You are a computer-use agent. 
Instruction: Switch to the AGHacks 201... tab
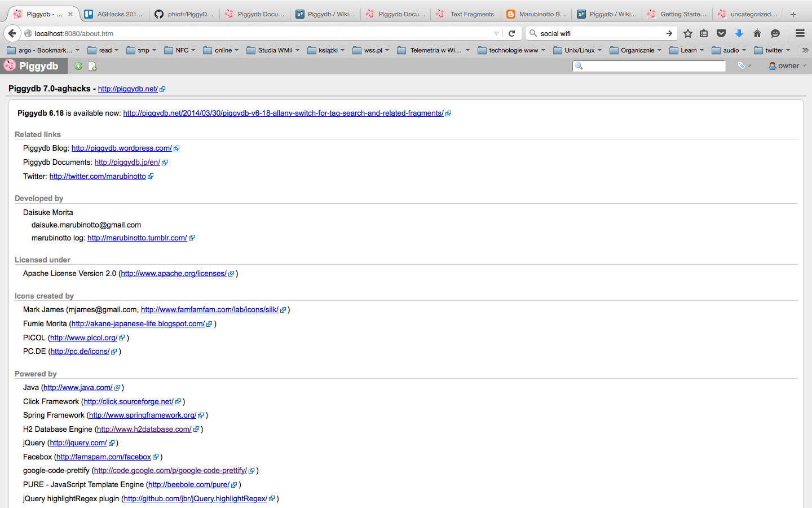(x=114, y=14)
